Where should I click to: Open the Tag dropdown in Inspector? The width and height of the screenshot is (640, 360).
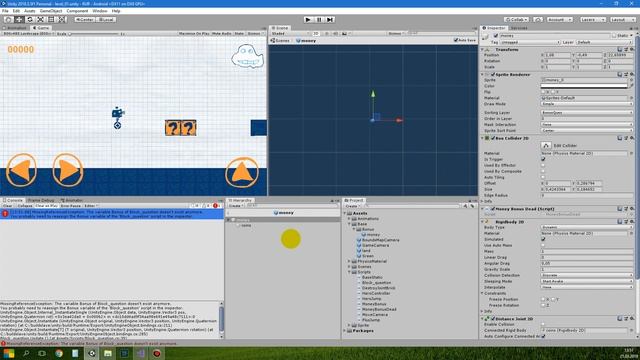(530, 42)
